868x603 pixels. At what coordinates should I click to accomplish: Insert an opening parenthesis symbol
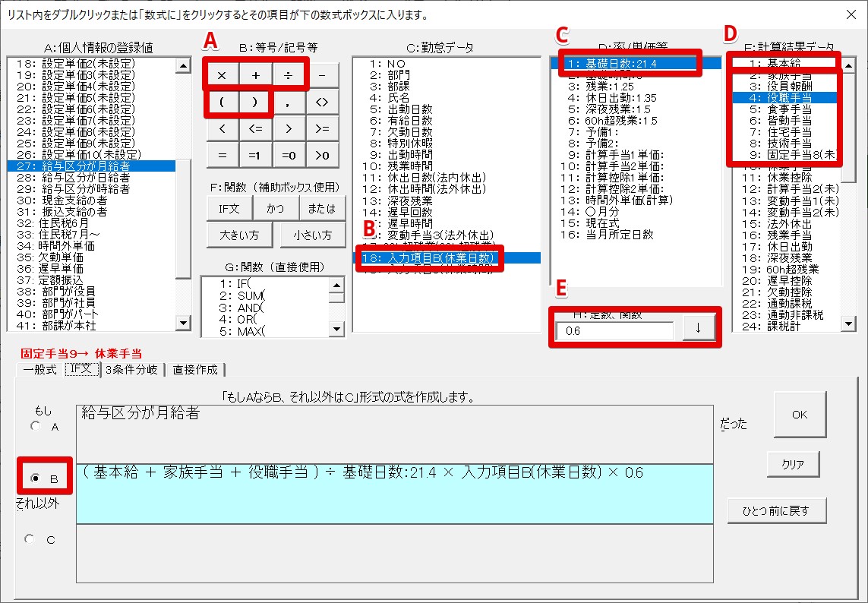222,102
